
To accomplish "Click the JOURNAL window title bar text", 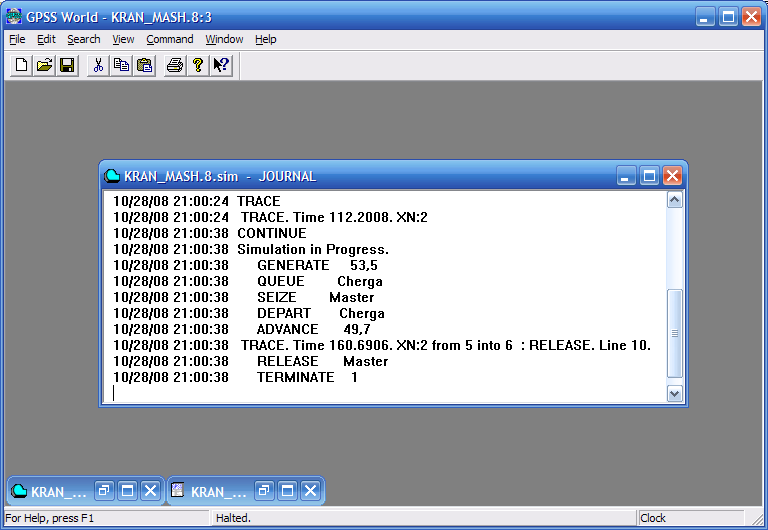I will [x=220, y=176].
